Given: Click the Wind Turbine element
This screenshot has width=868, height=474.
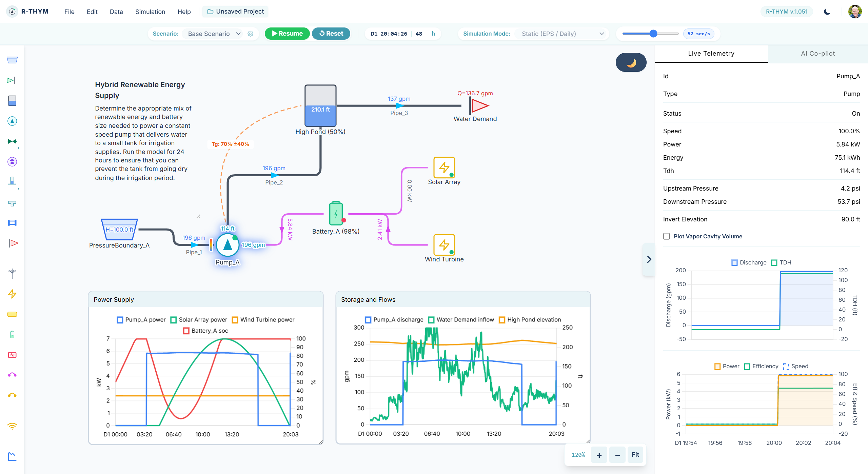Looking at the screenshot, I should tap(444, 244).
